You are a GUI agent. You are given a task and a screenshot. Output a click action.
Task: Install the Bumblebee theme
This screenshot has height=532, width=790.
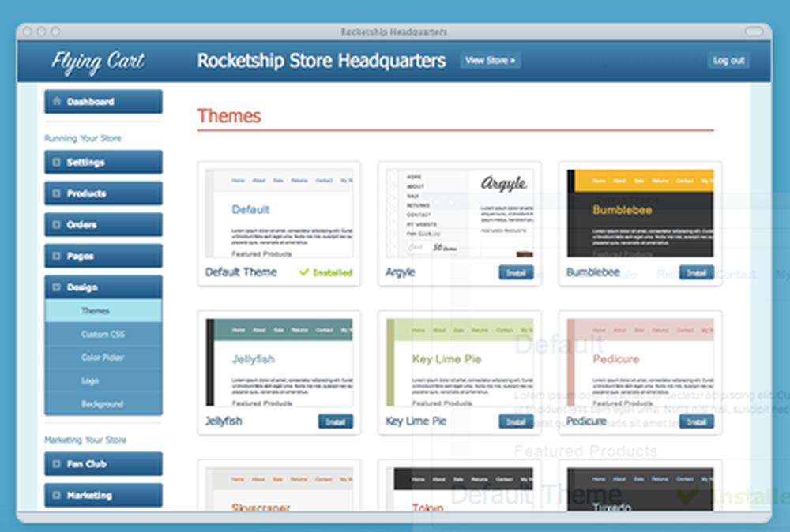pos(696,272)
